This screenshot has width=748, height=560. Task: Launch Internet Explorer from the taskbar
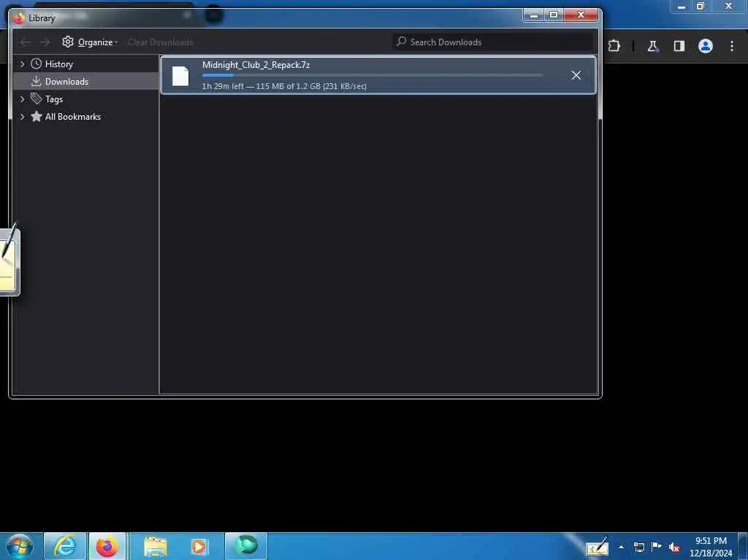(65, 546)
